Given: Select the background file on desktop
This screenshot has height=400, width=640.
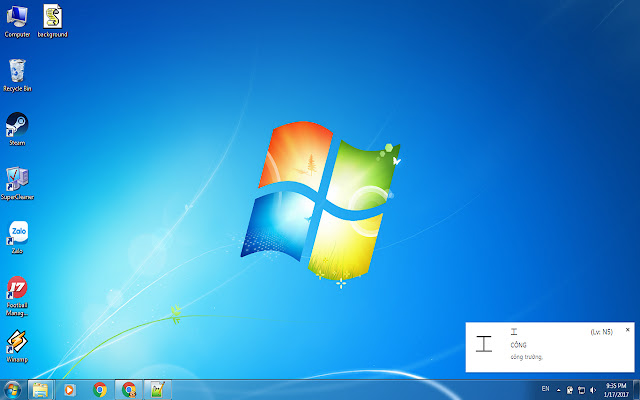Looking at the screenshot, I should pyautogui.click(x=52, y=18).
